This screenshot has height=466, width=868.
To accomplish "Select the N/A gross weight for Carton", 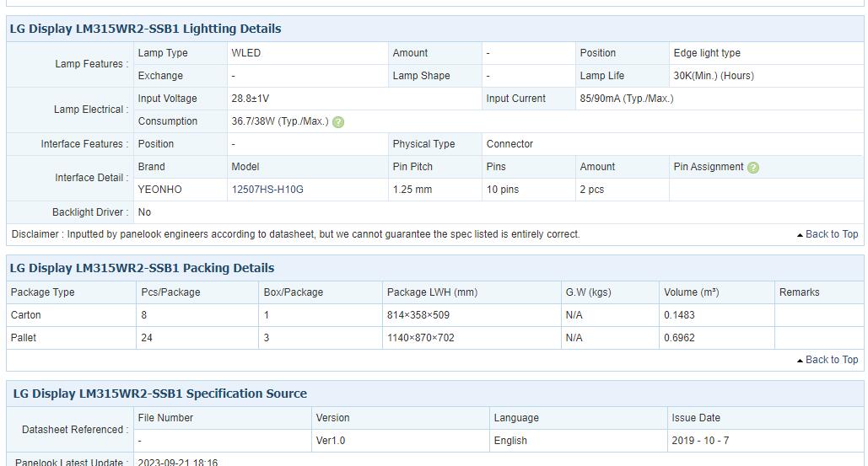I will tap(574, 315).
